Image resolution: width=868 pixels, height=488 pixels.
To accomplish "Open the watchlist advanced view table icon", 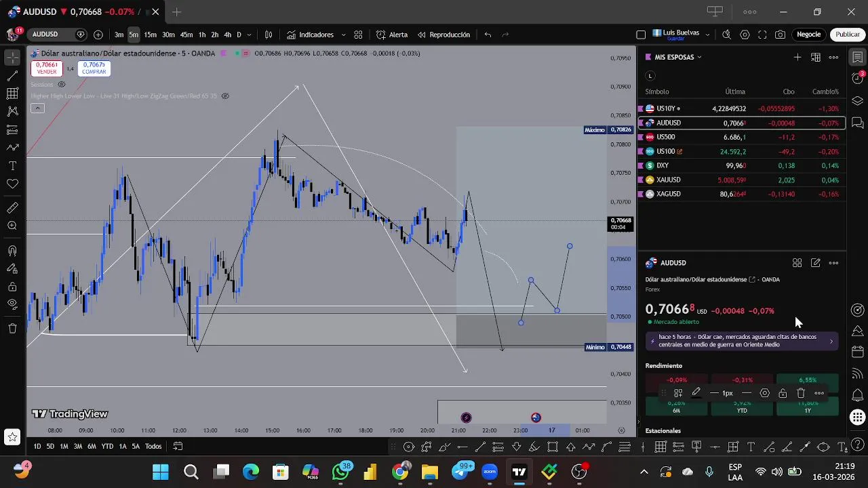I will pos(816,57).
